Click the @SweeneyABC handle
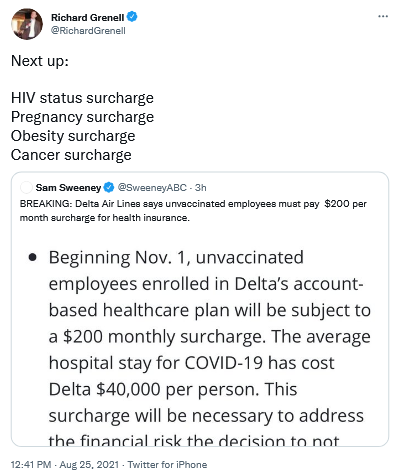 (152, 188)
